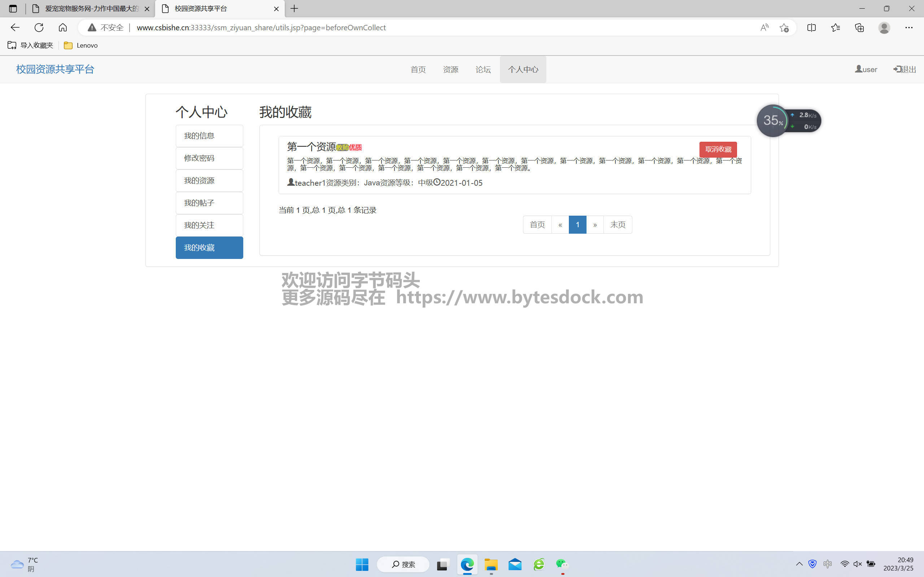Click the next page » arrow
Image resolution: width=924 pixels, height=577 pixels.
(595, 224)
